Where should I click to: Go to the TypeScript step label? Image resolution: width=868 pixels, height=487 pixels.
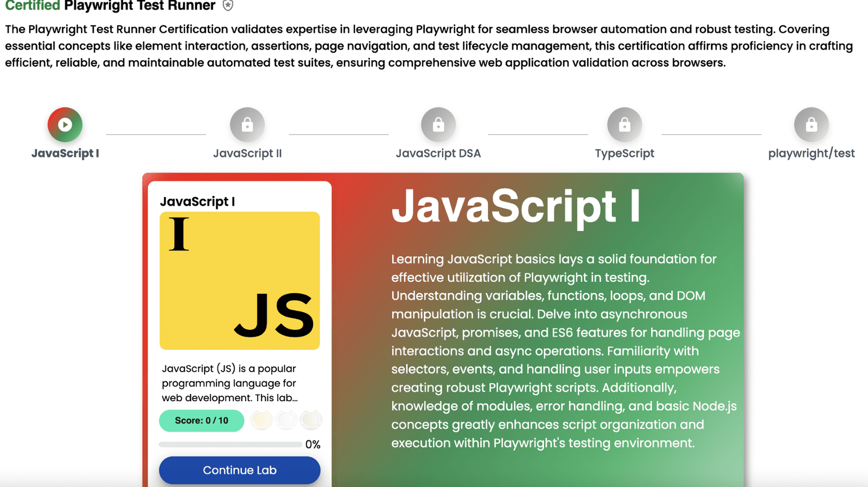624,154
